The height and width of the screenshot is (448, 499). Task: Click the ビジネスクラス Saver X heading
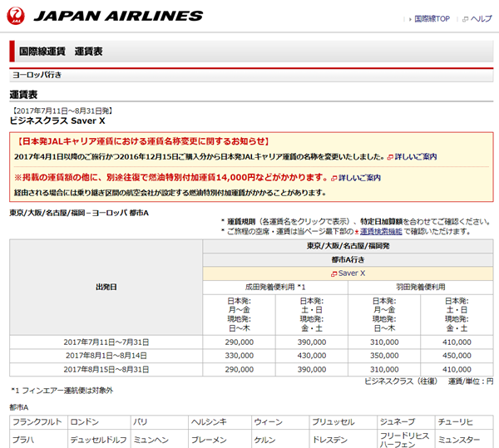57,121
